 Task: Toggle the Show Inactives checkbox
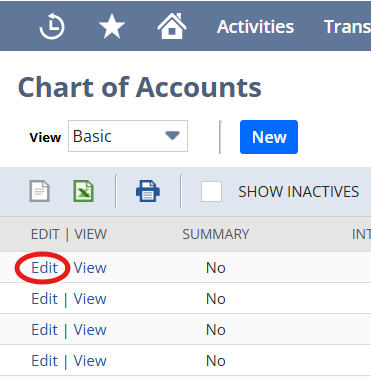(211, 191)
